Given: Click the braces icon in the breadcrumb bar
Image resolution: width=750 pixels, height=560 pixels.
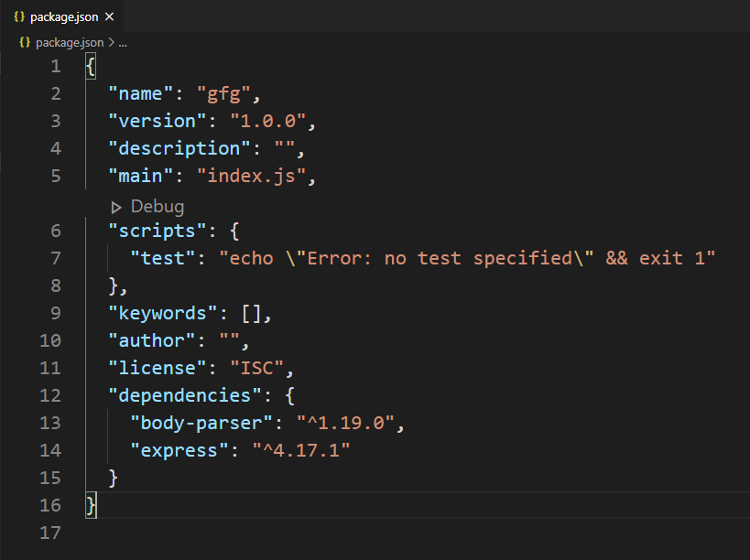Looking at the screenshot, I should (25, 42).
